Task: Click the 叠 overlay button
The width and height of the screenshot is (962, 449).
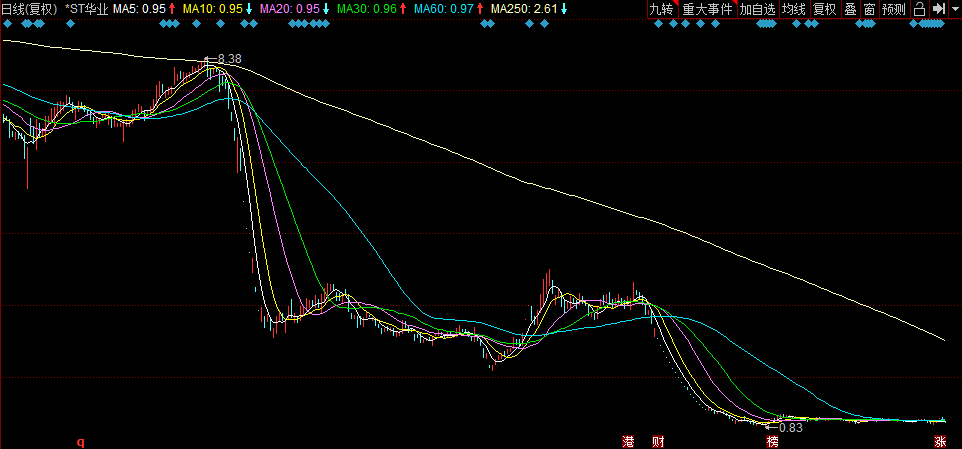Action: [x=850, y=9]
